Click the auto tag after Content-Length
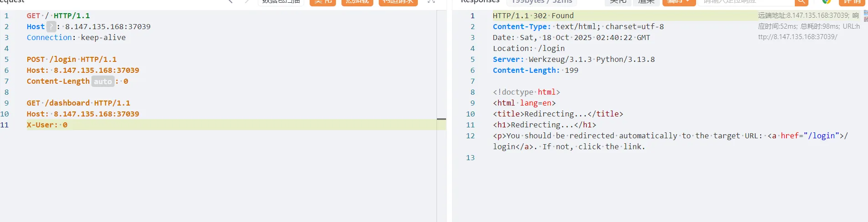This screenshot has height=222, width=868. tap(103, 81)
